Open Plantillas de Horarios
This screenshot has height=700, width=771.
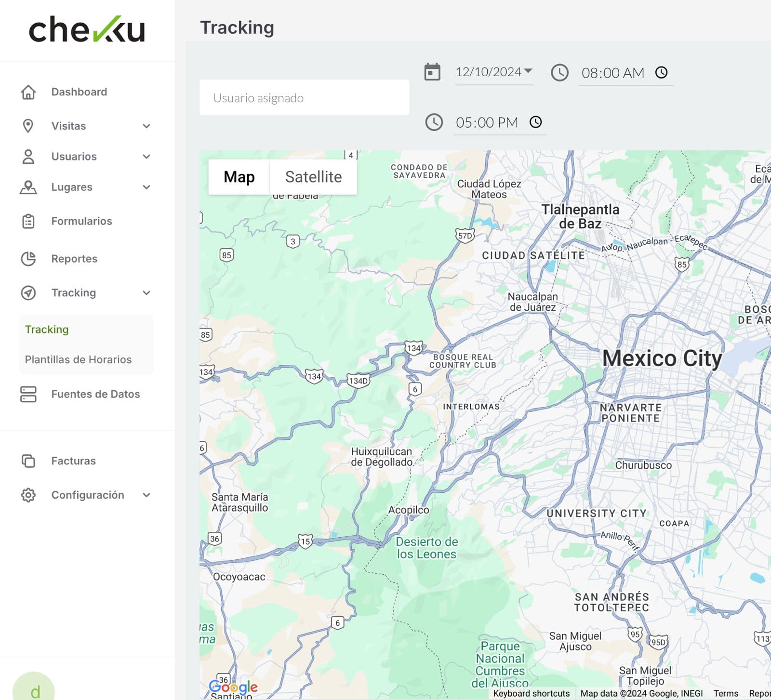[x=78, y=359]
